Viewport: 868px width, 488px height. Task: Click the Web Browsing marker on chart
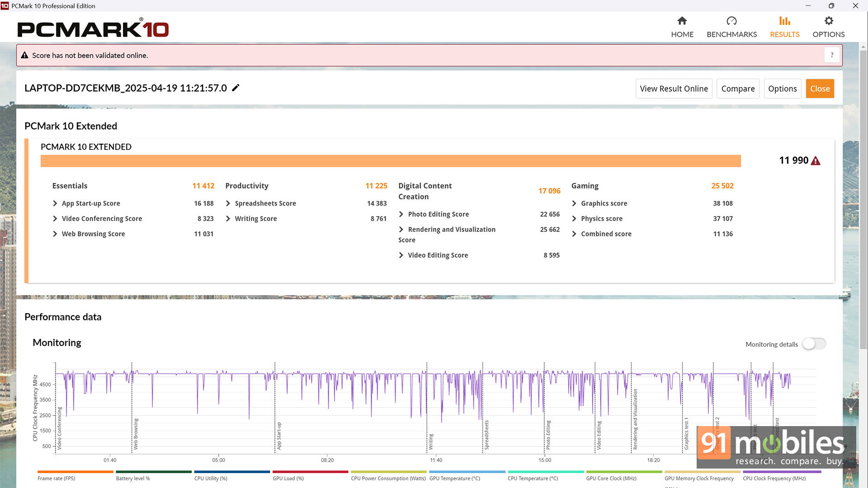pos(136,434)
